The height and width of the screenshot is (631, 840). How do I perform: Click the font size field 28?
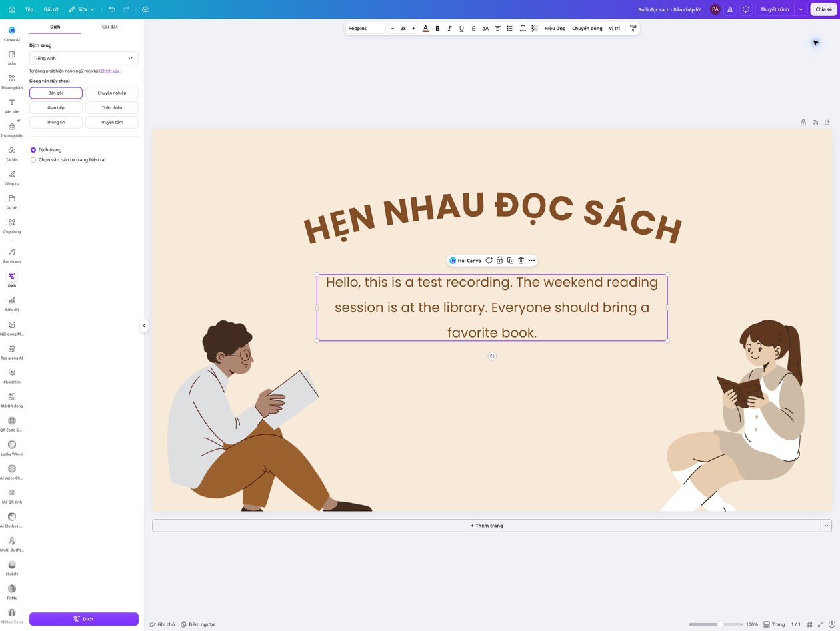click(x=403, y=29)
